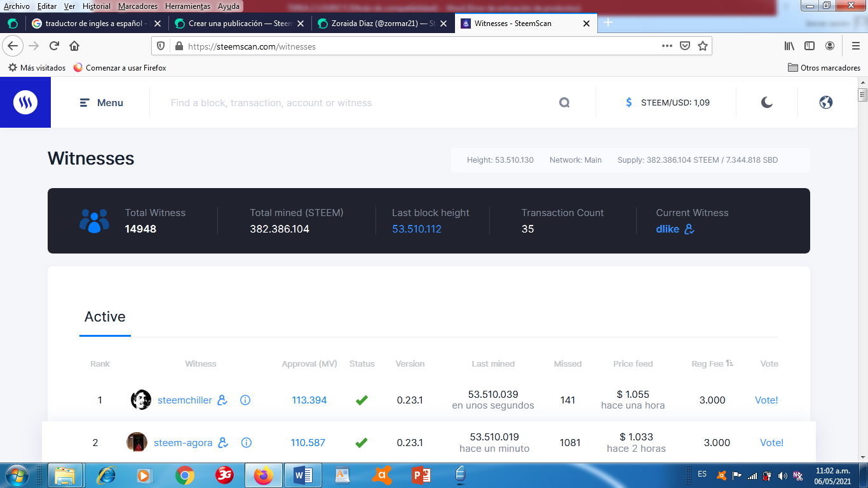
Task: Click the STEEM/USD price indicator
Action: (668, 102)
